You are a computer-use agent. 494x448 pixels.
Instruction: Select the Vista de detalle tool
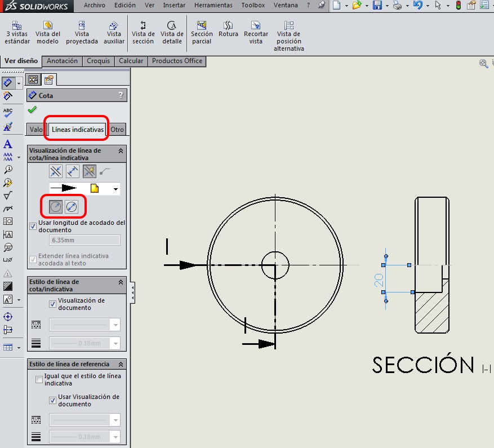tap(172, 33)
